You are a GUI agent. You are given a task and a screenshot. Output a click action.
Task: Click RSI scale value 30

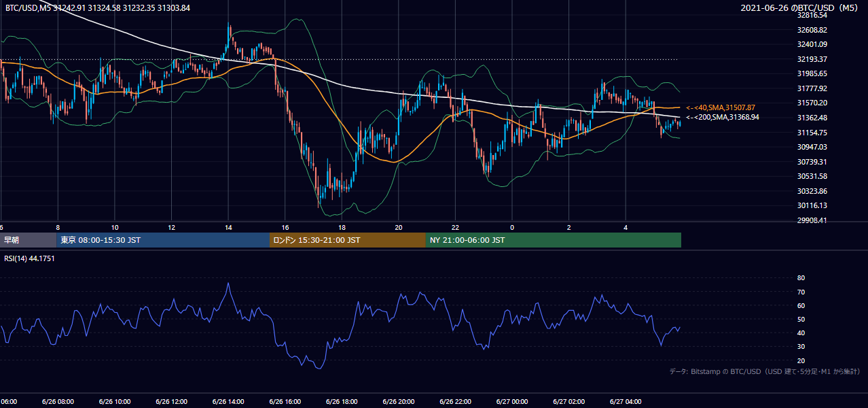(801, 347)
